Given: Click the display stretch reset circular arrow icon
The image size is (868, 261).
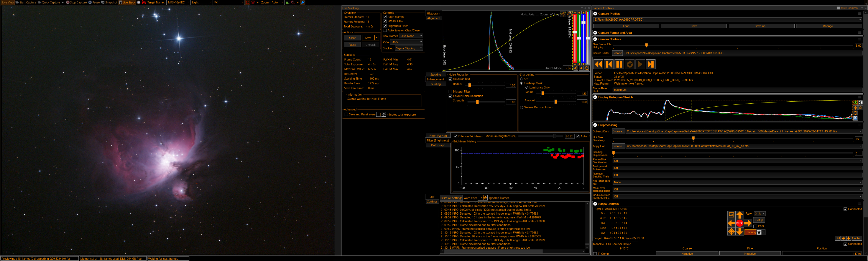Looking at the screenshot, I should (855, 113).
